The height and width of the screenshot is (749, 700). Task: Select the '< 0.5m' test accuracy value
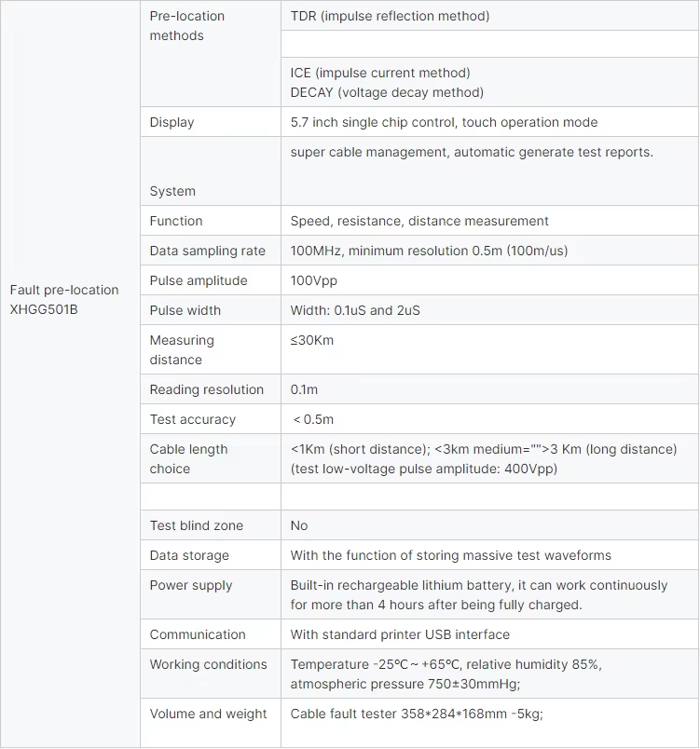tap(313, 419)
